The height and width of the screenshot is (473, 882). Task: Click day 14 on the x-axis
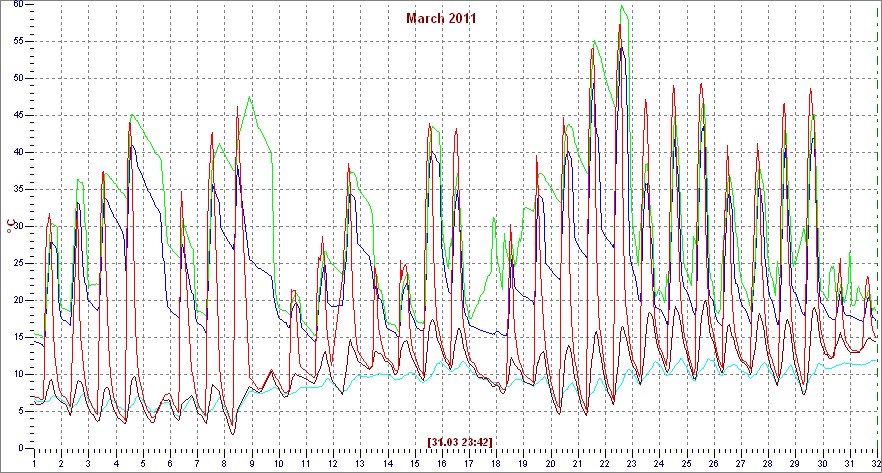click(387, 464)
